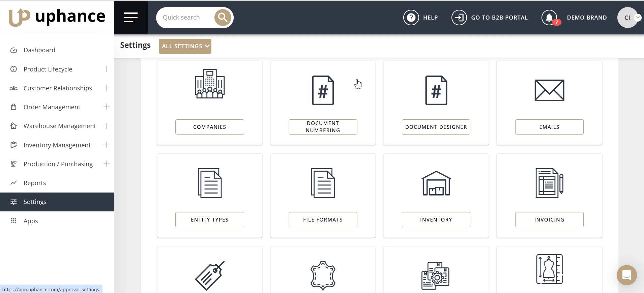The width and height of the screenshot is (644, 293).
Task: Click the price tag icon
Action: coord(210,275)
